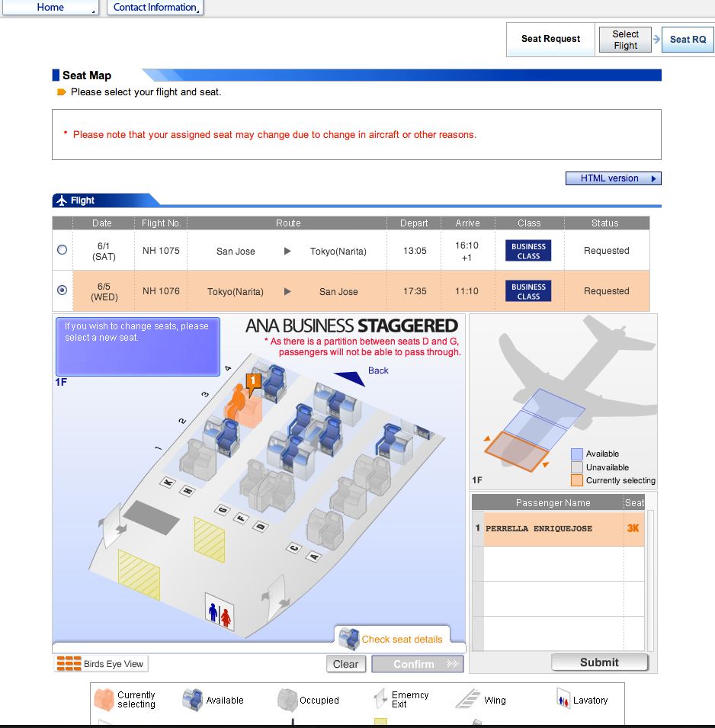Click the lavatory icon on the seat map

pos(220,612)
